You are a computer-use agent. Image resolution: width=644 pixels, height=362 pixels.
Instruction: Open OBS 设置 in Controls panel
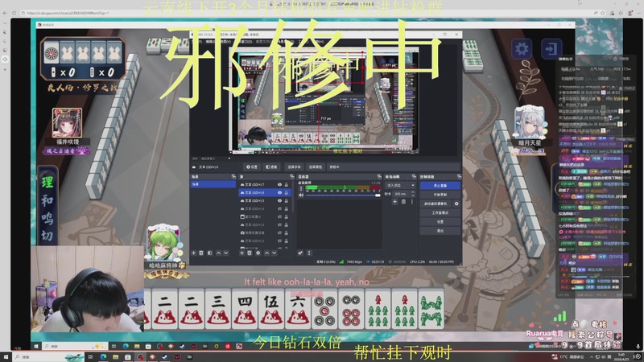(x=440, y=222)
